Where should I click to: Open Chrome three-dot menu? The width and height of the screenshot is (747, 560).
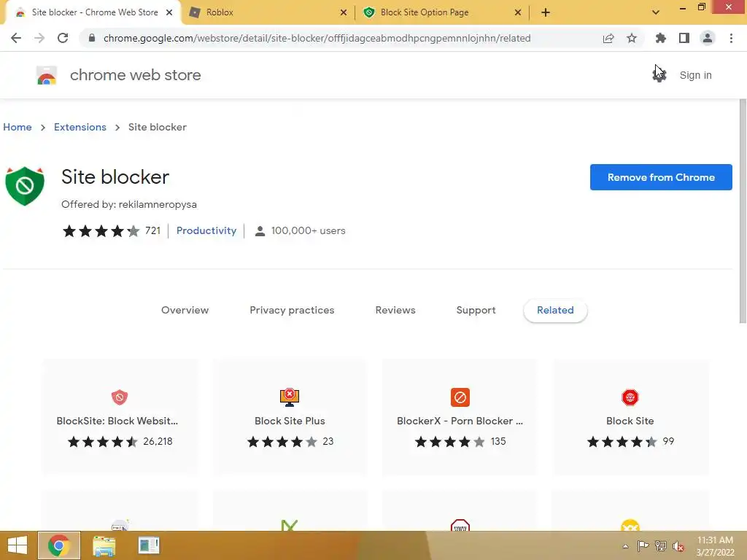(731, 38)
